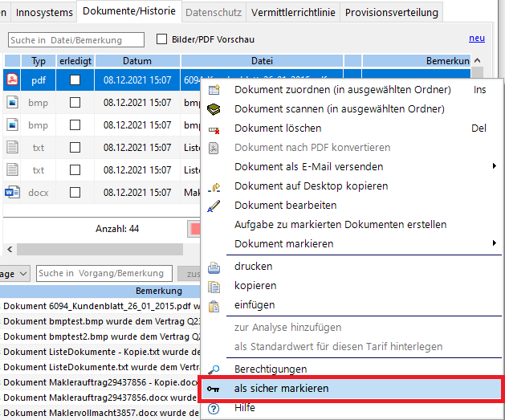Open the dropdown left of Vorgang search field
This screenshot has height=420, width=505.
(x=21, y=274)
